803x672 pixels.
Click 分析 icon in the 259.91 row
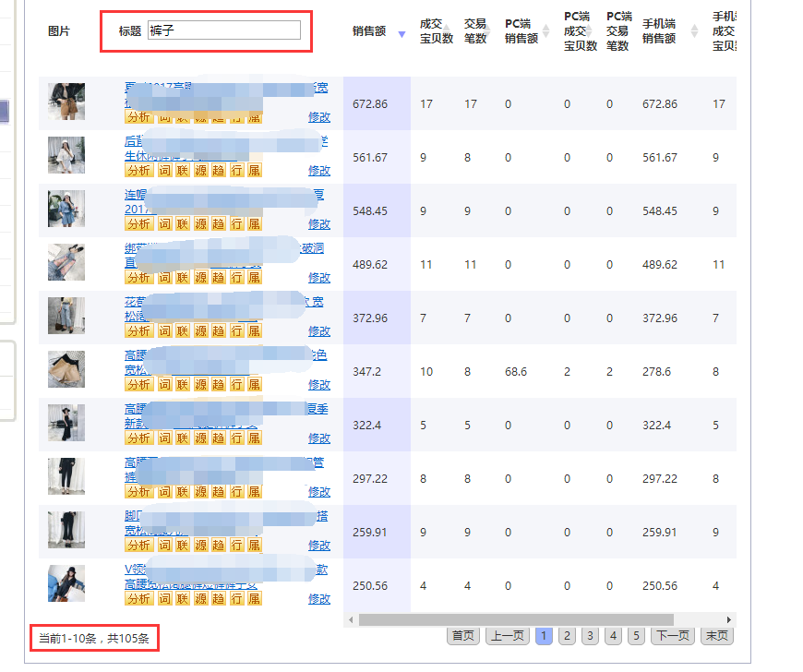138,546
